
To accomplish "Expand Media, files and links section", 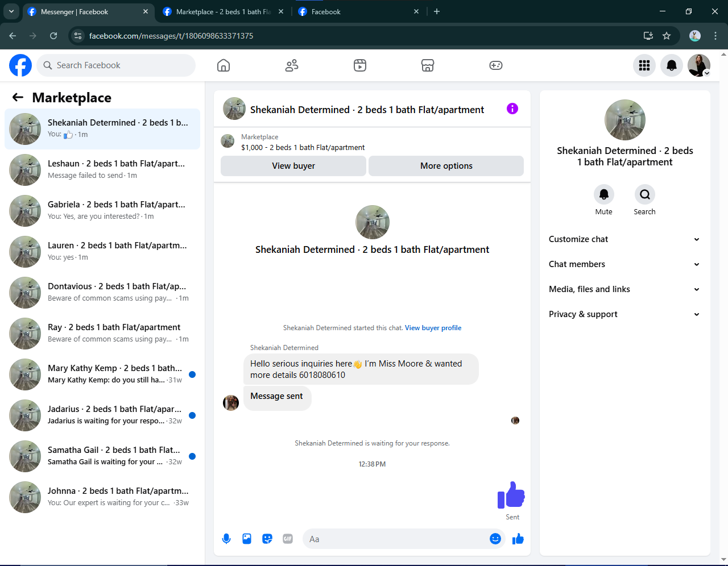I will (624, 289).
